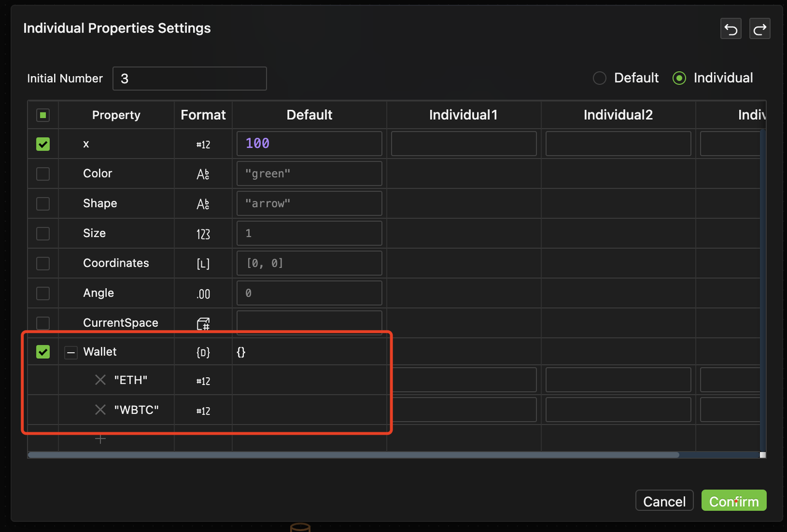Click the Initial Number input field

click(x=189, y=79)
